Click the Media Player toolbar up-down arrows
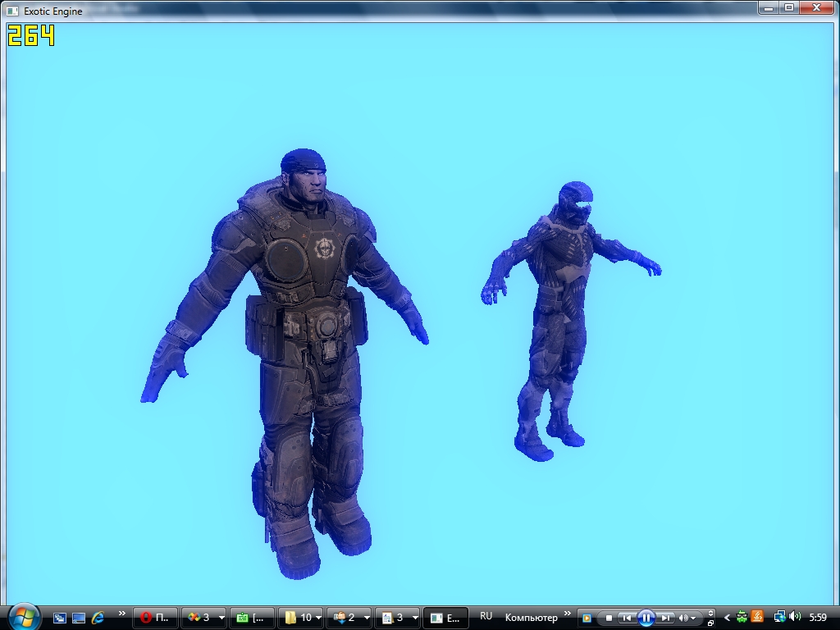Image resolution: width=840 pixels, height=630 pixels. 711,614
